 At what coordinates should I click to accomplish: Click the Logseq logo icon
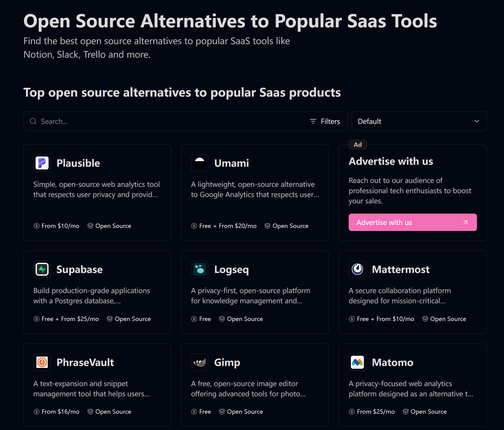coord(199,269)
